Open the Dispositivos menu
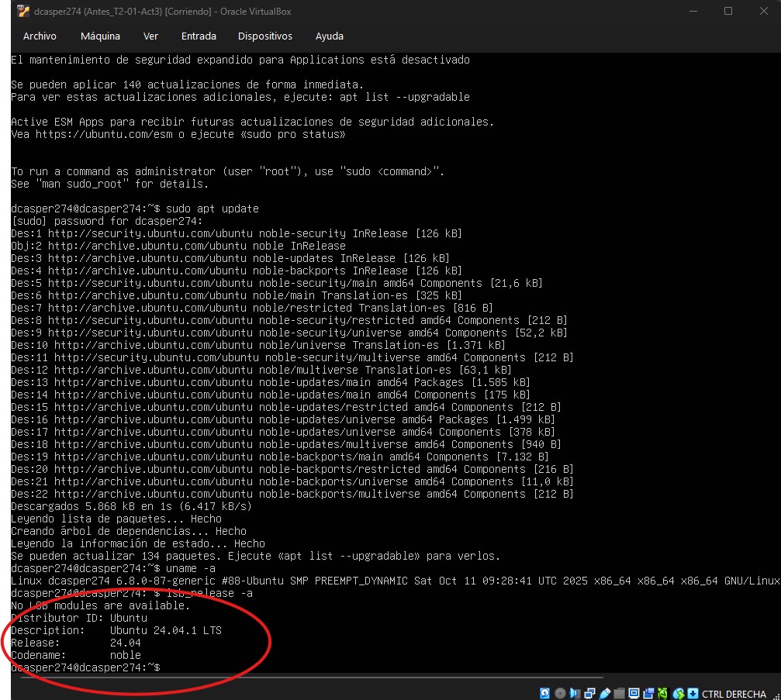This screenshot has height=700, width=781. coord(265,36)
